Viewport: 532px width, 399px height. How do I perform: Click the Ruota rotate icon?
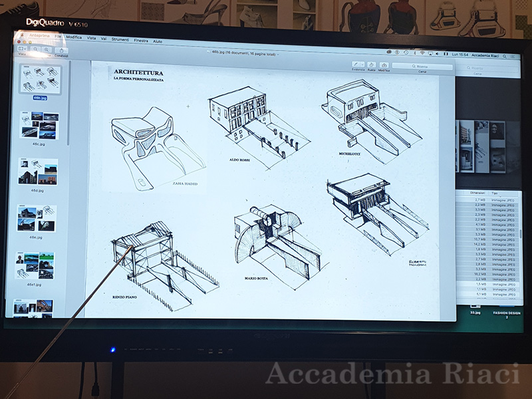click(x=372, y=65)
